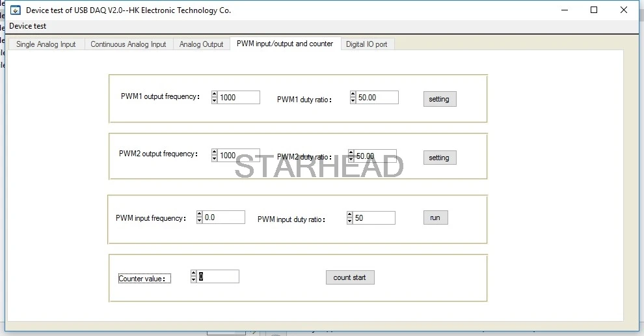
Task: Decrement Counter value with down arrow
Action: pos(193,279)
